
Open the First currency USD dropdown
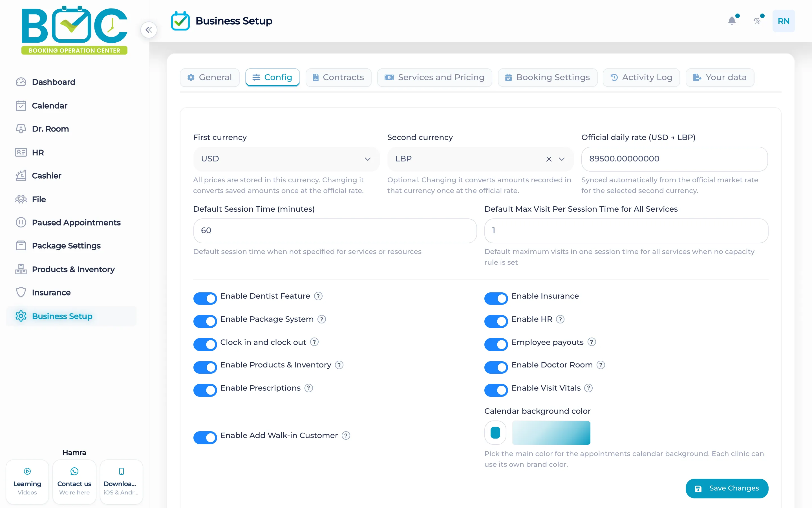pyautogui.click(x=286, y=159)
